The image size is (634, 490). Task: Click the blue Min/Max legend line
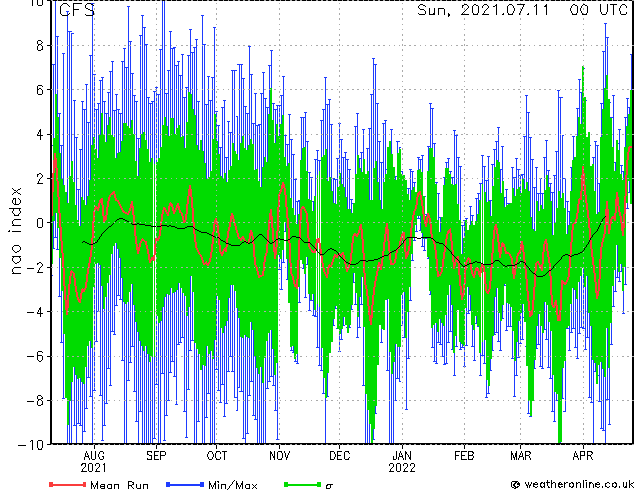point(185,484)
